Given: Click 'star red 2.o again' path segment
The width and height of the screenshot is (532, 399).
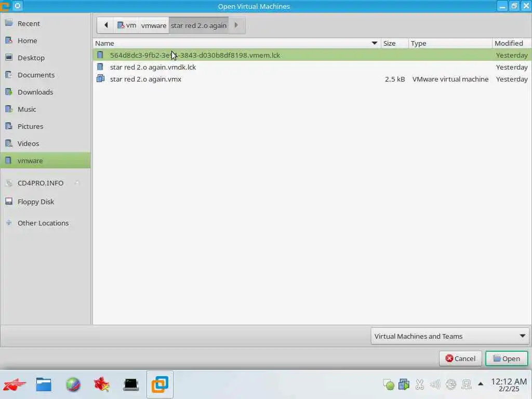Looking at the screenshot, I should click(x=198, y=25).
